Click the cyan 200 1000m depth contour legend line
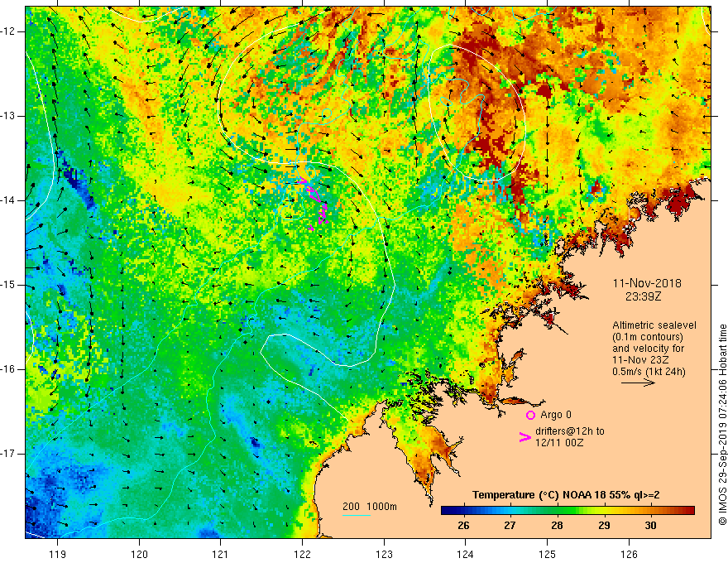The image size is (728, 563). [357, 515]
